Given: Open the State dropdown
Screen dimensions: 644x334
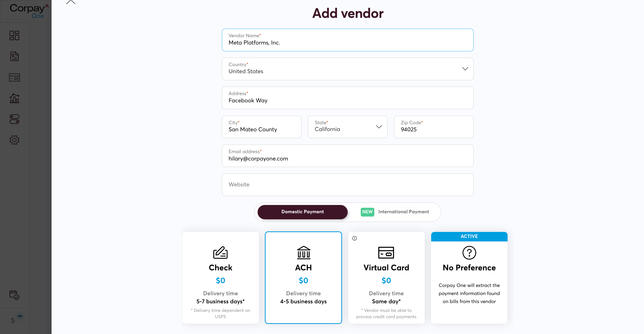Looking at the screenshot, I should 348,127.
